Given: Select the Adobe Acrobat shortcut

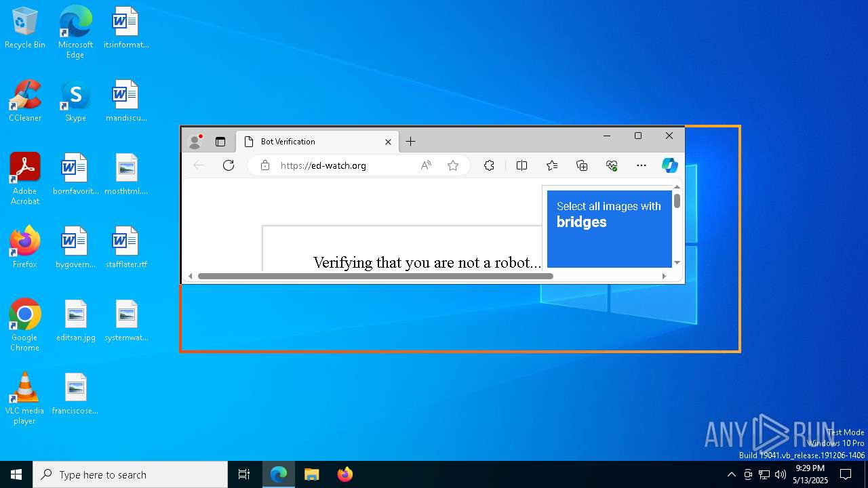Looking at the screenshot, I should point(25,178).
